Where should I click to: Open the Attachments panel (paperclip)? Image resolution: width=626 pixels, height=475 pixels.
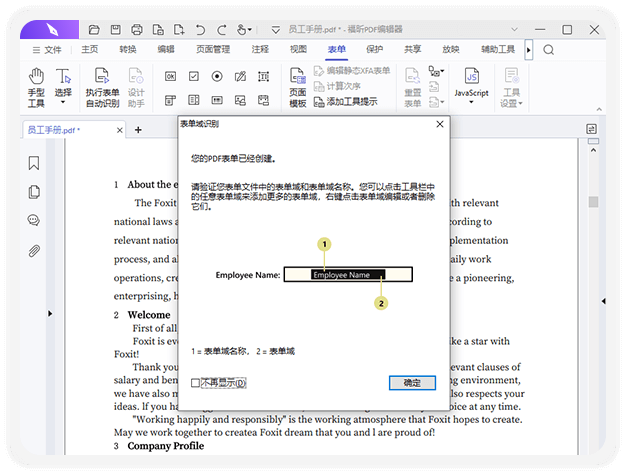[x=34, y=251]
